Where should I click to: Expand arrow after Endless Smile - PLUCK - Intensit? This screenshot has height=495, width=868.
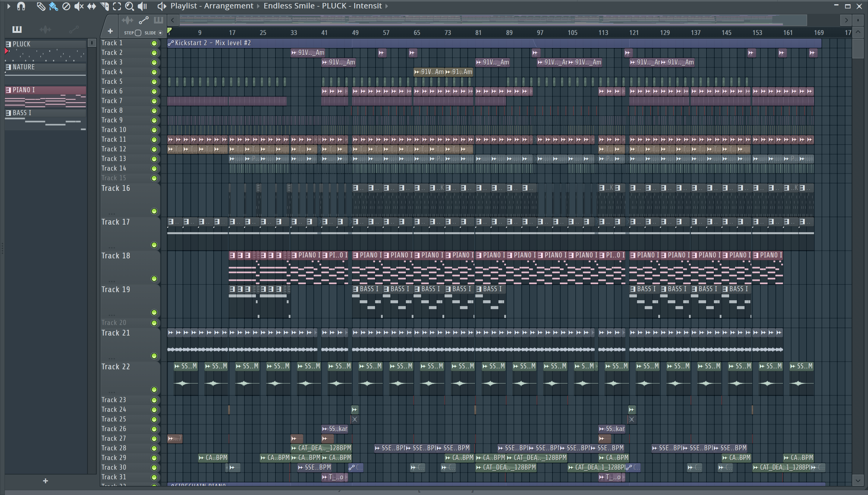386,6
